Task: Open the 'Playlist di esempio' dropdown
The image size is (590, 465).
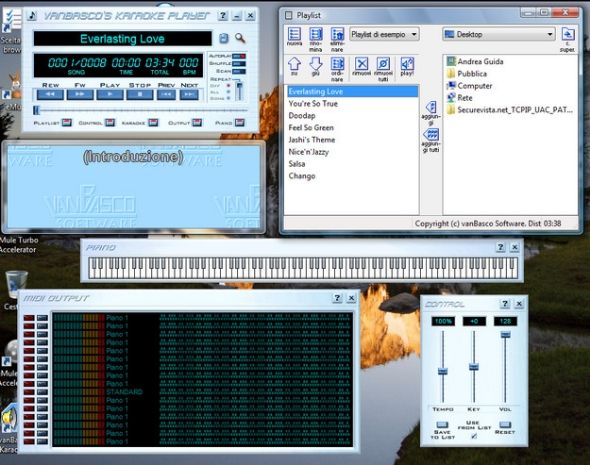Action: [384, 34]
